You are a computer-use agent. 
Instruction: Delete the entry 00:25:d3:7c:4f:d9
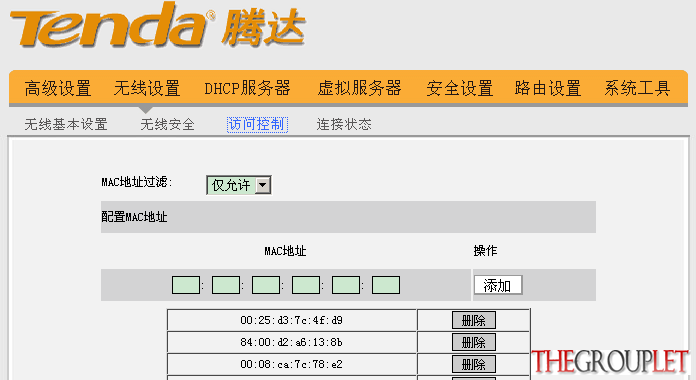pyautogui.click(x=474, y=320)
